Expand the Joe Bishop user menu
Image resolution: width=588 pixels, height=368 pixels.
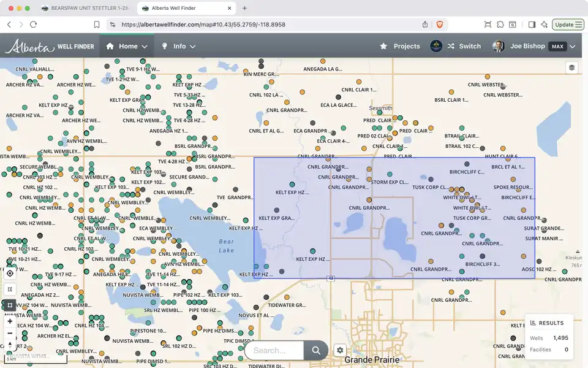572,47
